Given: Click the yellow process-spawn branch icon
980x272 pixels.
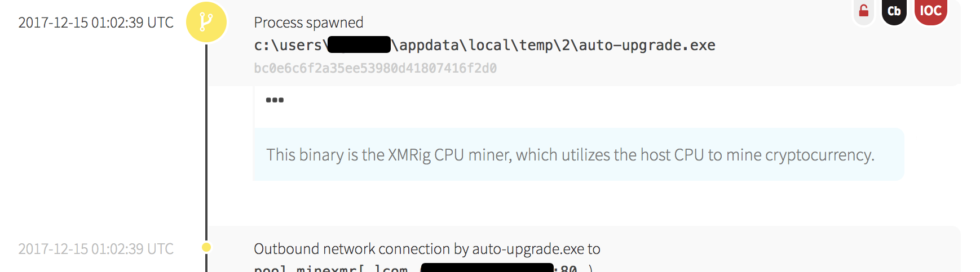Looking at the screenshot, I should 206,22.
